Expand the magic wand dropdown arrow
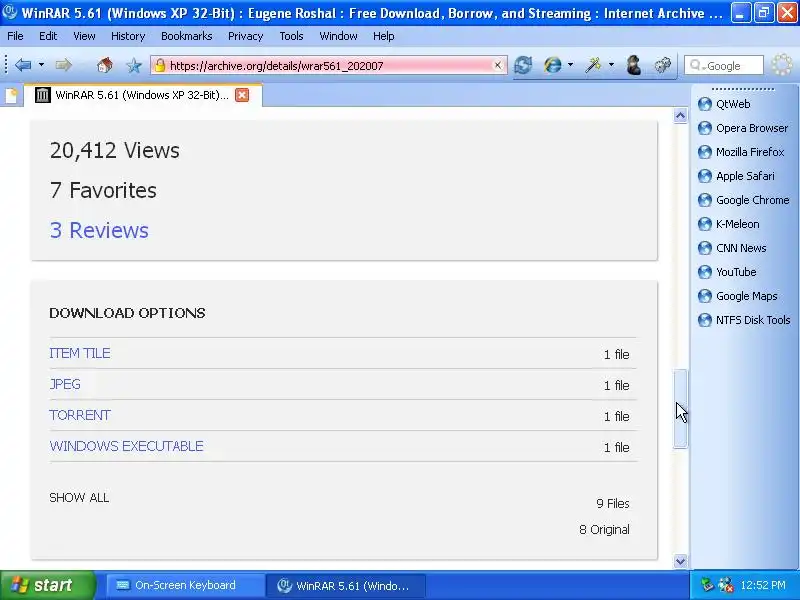 611,65
